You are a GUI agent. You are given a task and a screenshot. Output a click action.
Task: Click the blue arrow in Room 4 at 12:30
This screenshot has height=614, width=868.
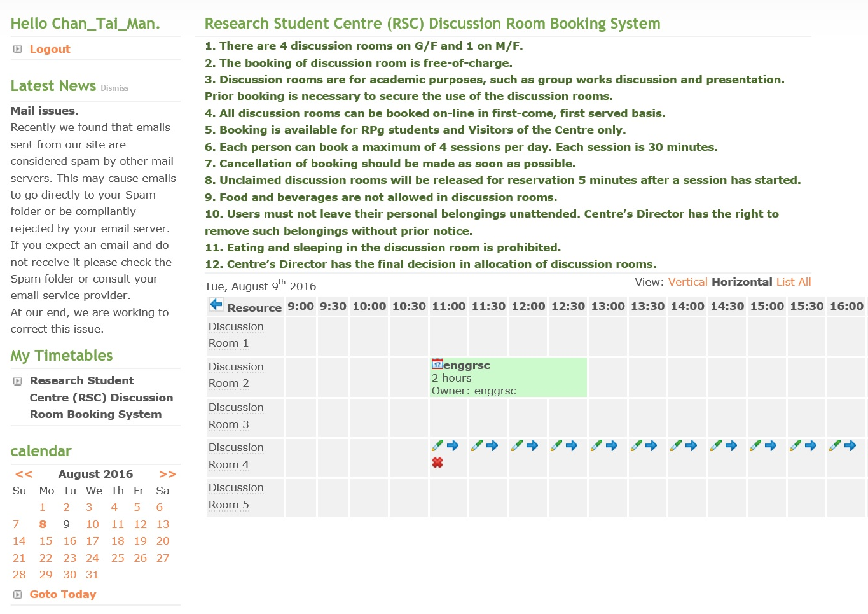pos(572,445)
